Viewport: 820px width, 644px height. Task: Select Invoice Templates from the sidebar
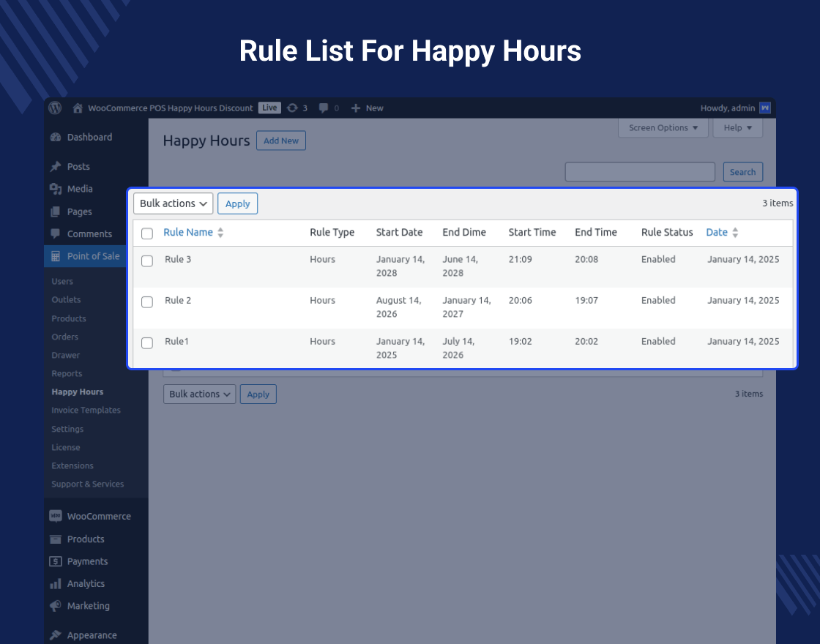86,410
